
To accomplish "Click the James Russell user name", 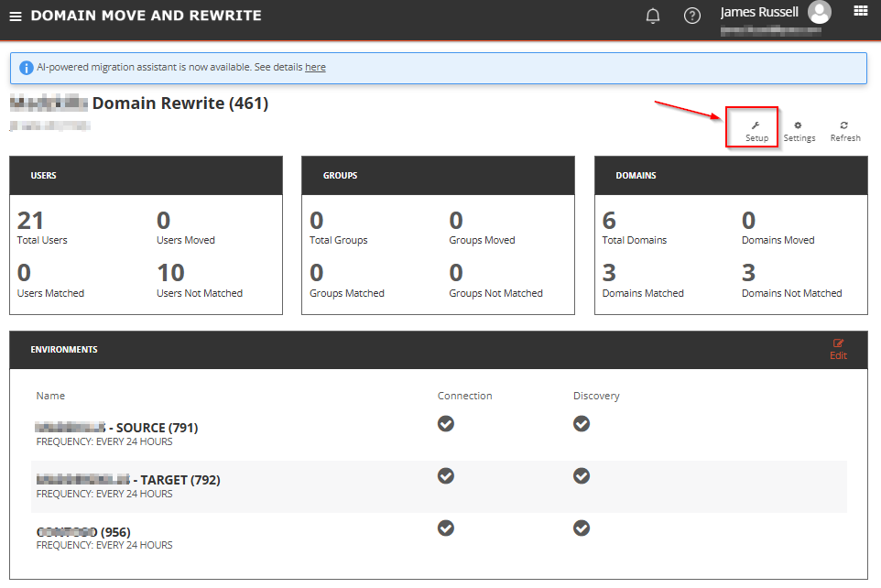I will coord(759,13).
